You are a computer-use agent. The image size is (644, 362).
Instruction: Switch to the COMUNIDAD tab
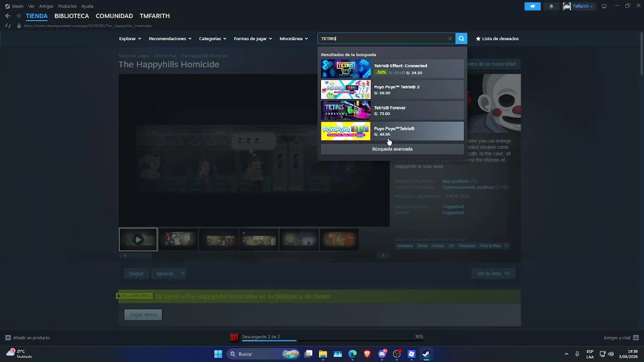coord(114,16)
